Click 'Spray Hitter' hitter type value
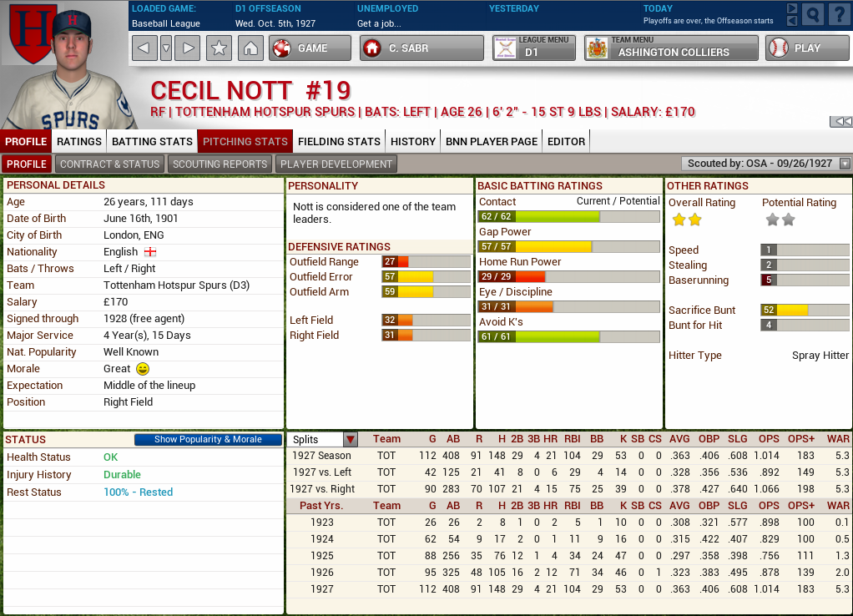The image size is (853, 616). (x=820, y=356)
